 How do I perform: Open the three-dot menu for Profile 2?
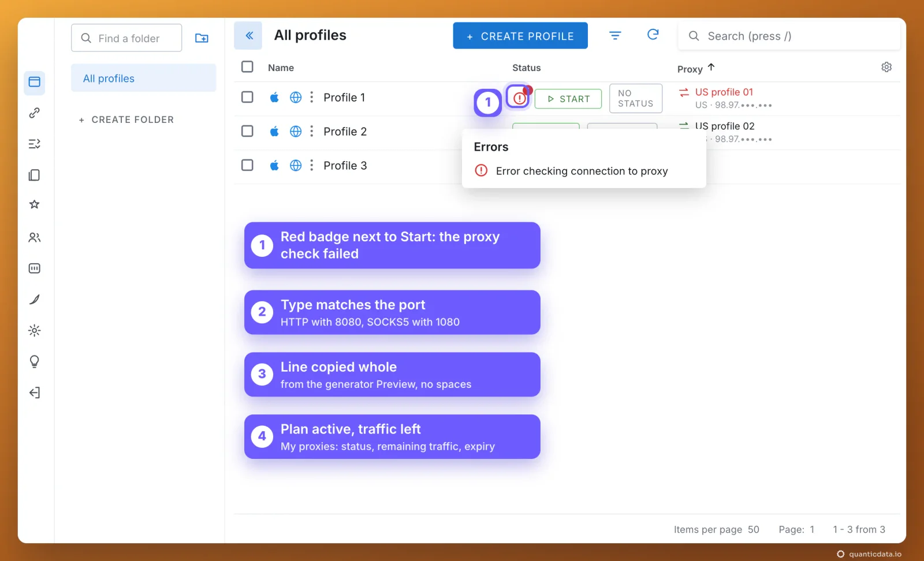312,132
